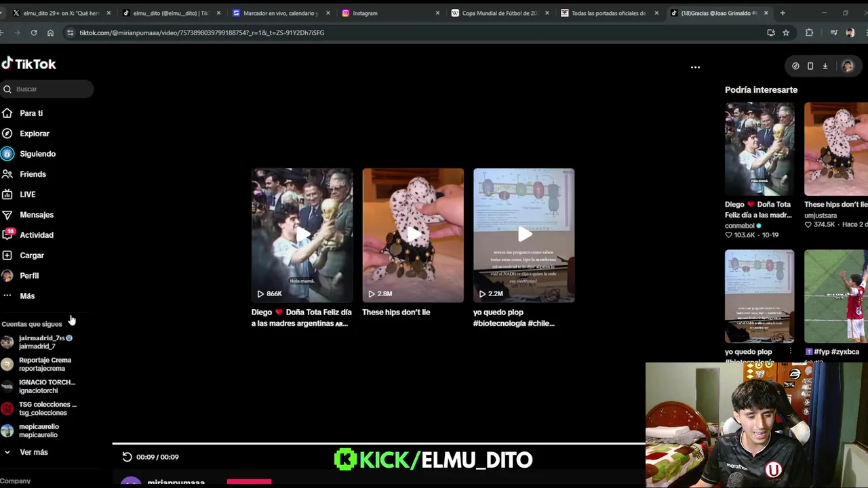Open the site info icon in the address bar
Viewport: 868px width, 488px height.
(70, 33)
